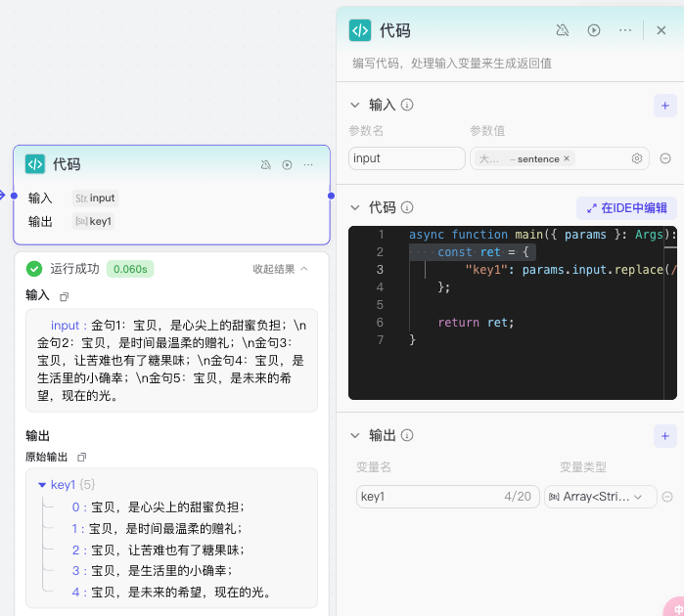
Task: Collapse the key1 tree in the output
Action: (42, 485)
